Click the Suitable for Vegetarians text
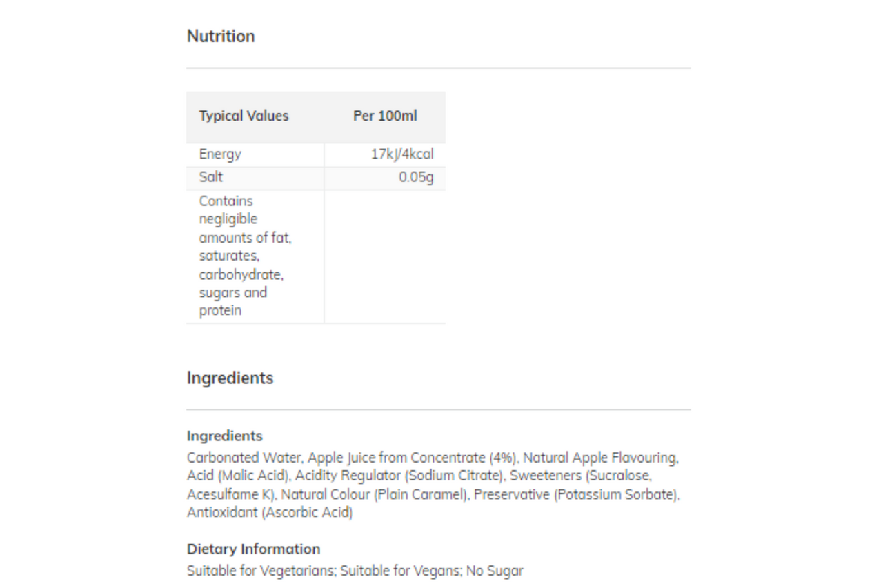Screen dimensions: 883x588 261,571
